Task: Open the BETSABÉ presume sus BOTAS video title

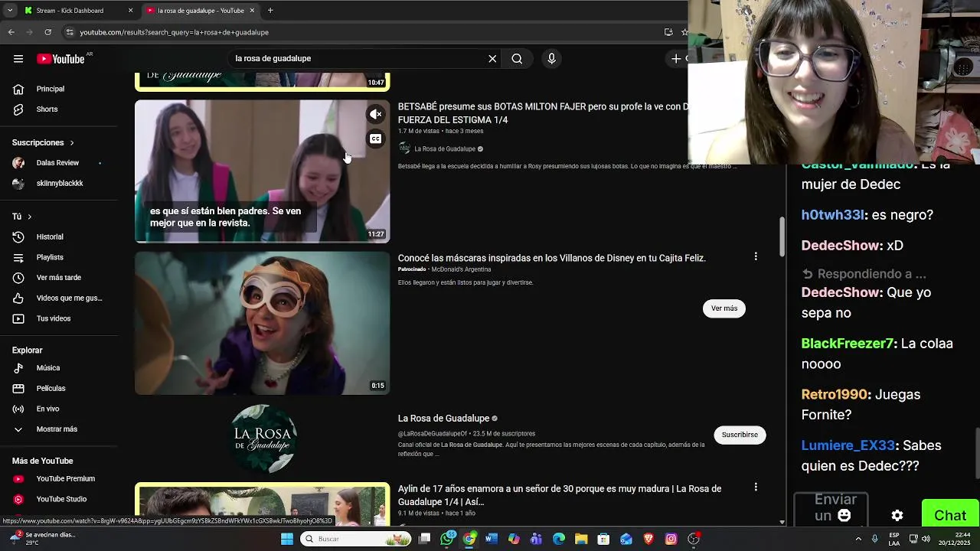Action: [543, 113]
